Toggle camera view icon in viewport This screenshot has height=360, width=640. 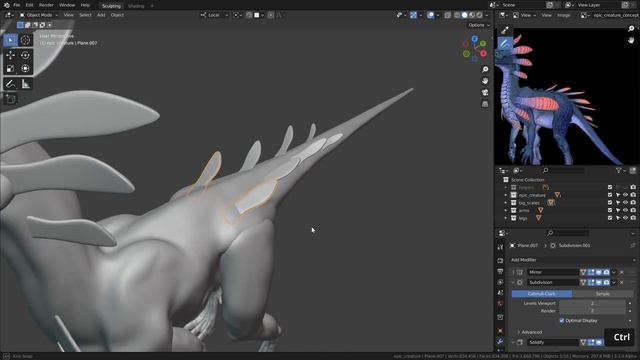tap(485, 92)
